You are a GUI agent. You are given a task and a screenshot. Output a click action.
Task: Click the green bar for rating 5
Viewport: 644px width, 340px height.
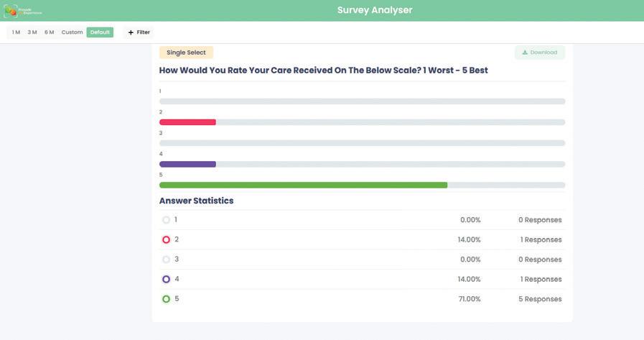(x=303, y=185)
